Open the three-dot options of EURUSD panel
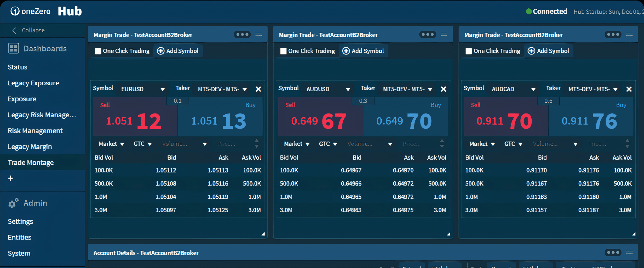This screenshot has height=268, width=644. tap(242, 35)
